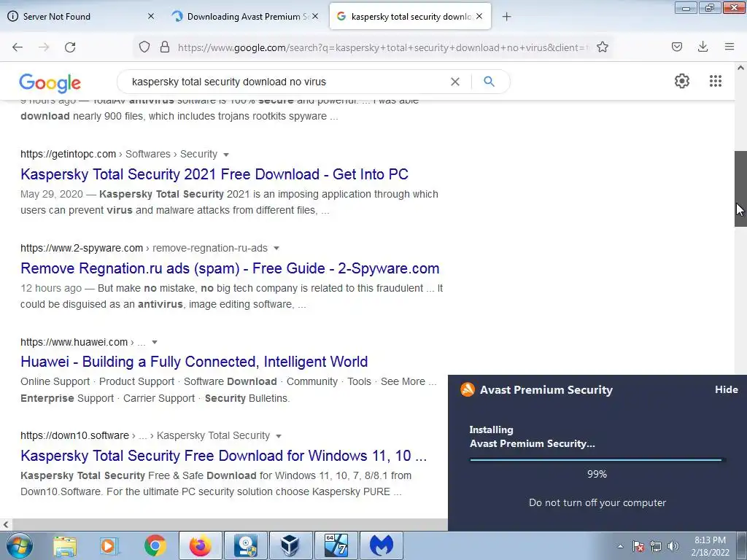The height and width of the screenshot is (560, 747).
Task: Open the volume speaker tray icon
Action: [x=673, y=546]
